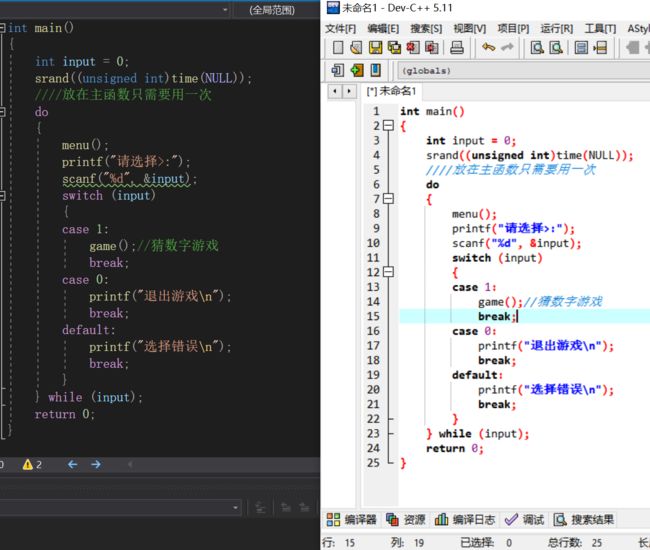Click New file icon in Dev-C++ toolbar
The image size is (650, 550).
[x=338, y=48]
